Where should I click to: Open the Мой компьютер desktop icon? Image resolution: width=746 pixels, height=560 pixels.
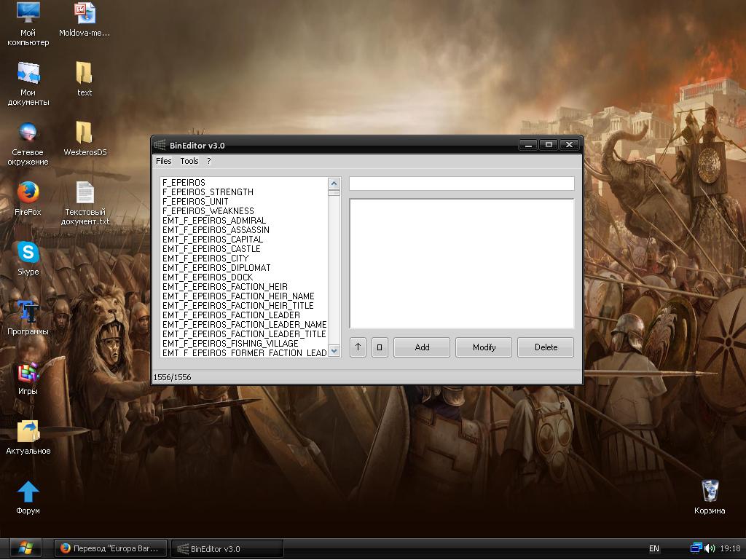pyautogui.click(x=28, y=14)
